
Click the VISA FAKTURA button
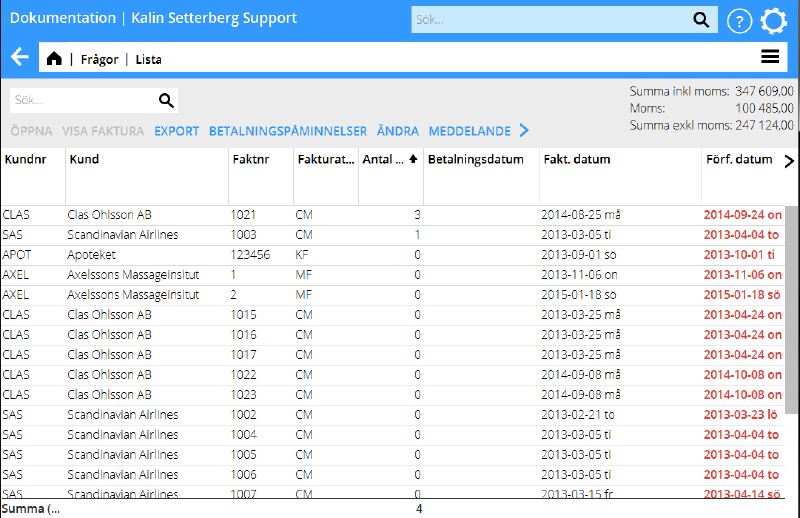point(103,131)
